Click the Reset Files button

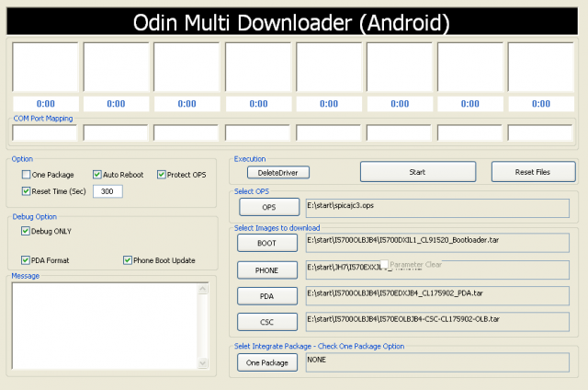click(x=533, y=172)
